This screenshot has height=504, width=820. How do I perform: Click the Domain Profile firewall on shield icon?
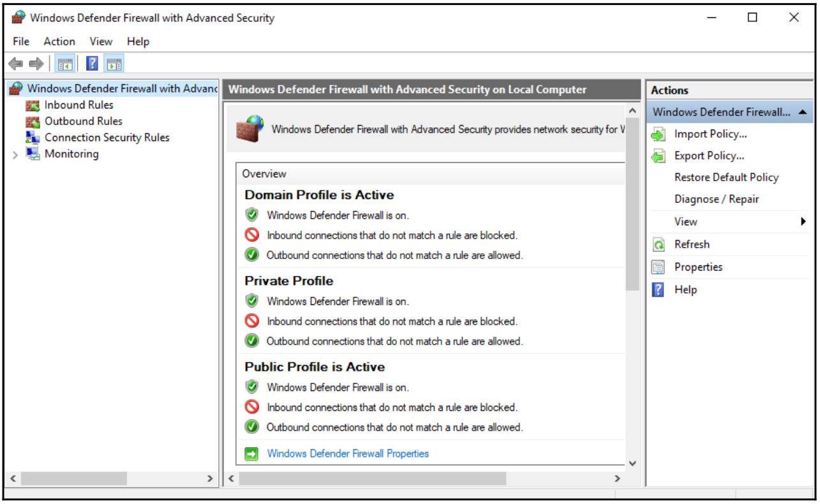pos(252,215)
